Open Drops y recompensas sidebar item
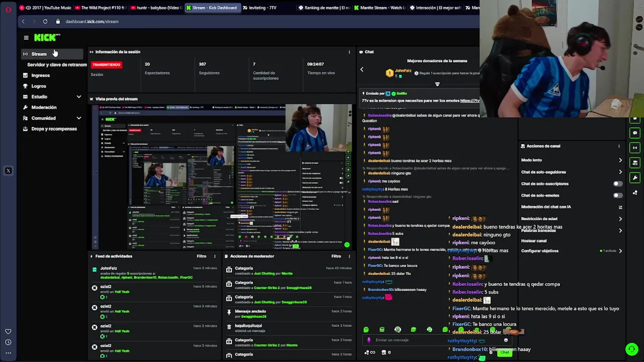Image resolution: width=644 pixels, height=362 pixels. pyautogui.click(x=54, y=129)
